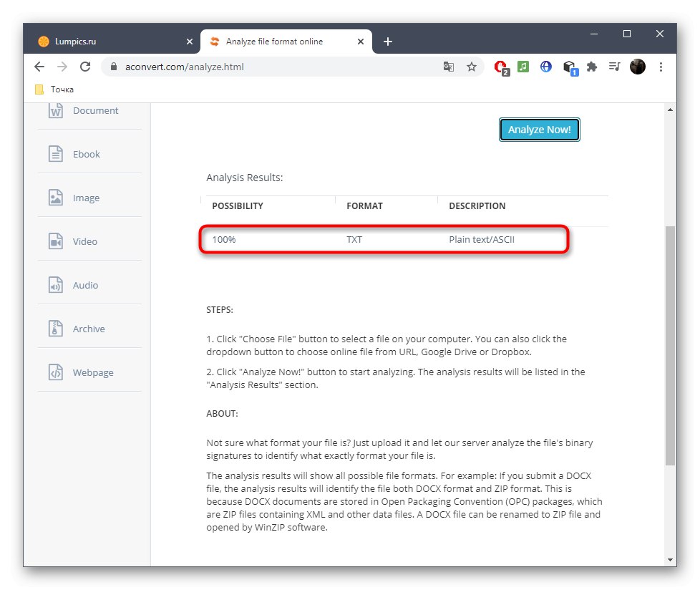The height and width of the screenshot is (590, 700).
Task: Click the cube extension with badge 1
Action: [570, 68]
